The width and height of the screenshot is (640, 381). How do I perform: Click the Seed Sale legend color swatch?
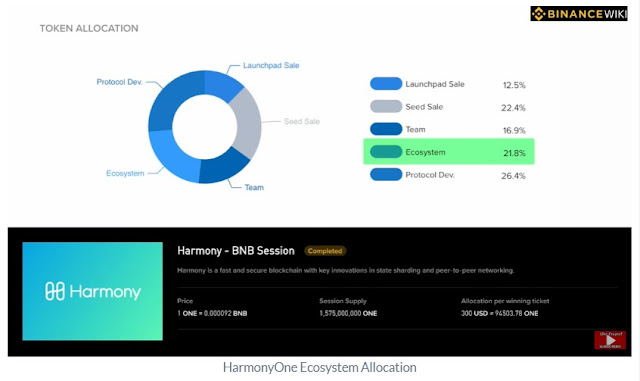[x=386, y=107]
